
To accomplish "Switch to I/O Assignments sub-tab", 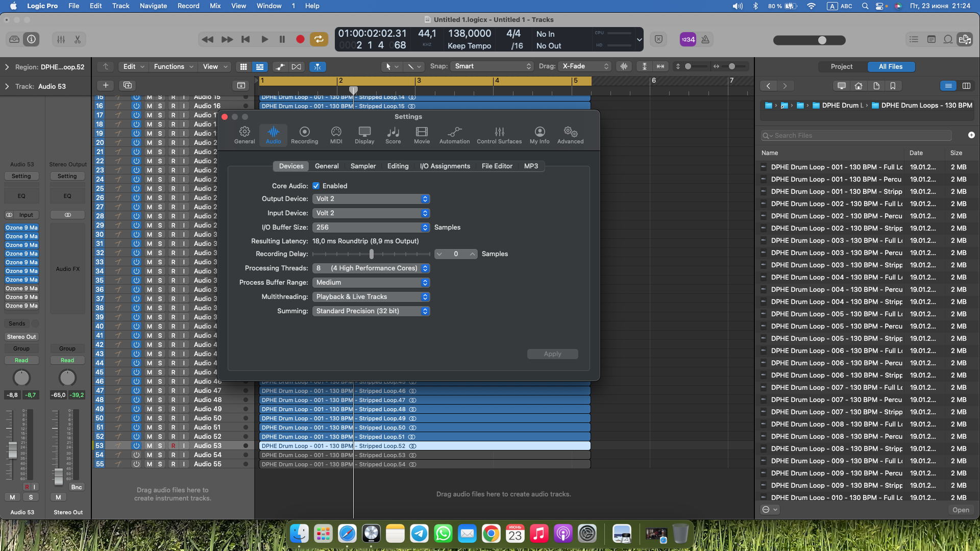I will tap(445, 166).
